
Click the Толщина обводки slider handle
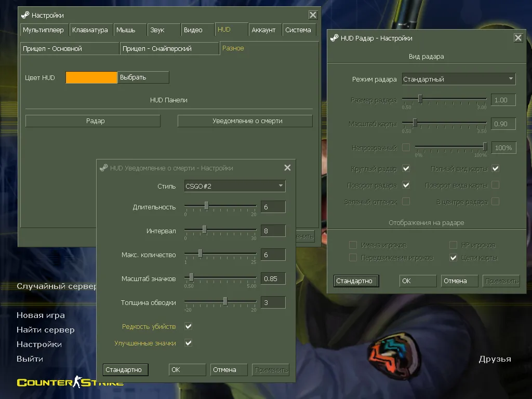225,301
